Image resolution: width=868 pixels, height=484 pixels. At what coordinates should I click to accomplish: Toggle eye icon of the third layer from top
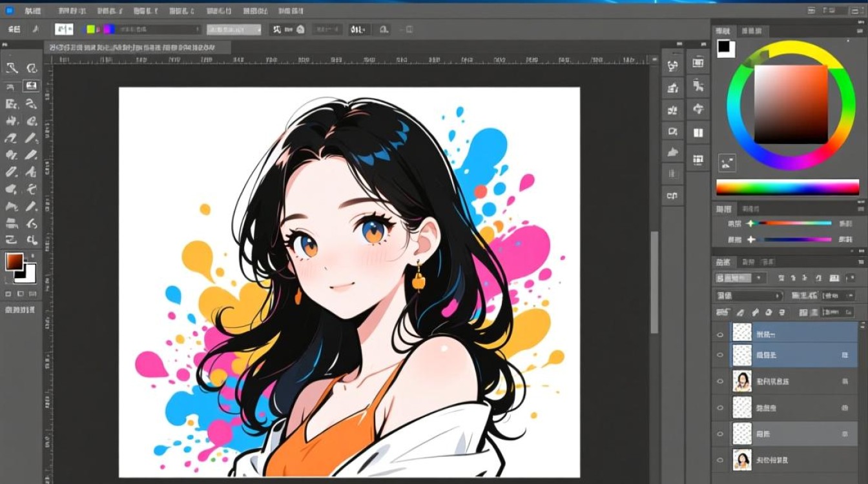coord(720,381)
